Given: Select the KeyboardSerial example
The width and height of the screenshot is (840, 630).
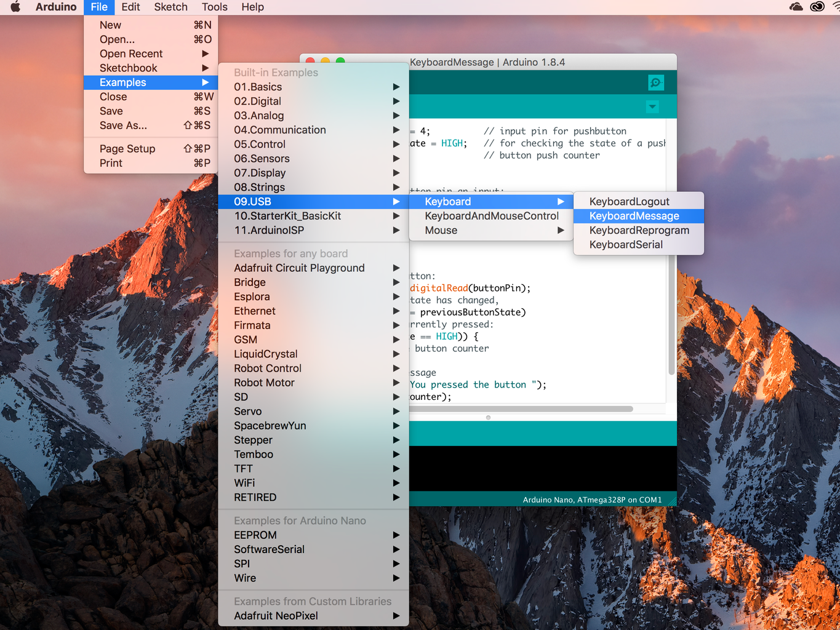Looking at the screenshot, I should (x=638, y=245).
